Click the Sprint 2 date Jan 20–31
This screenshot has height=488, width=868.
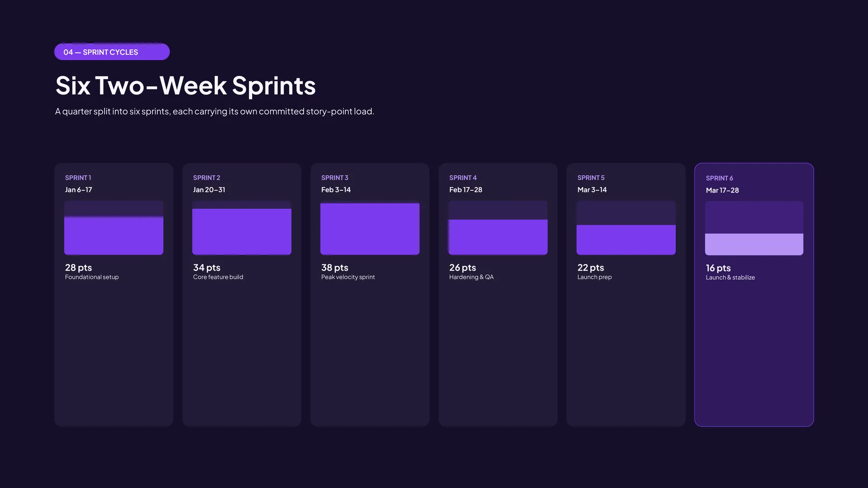click(209, 190)
